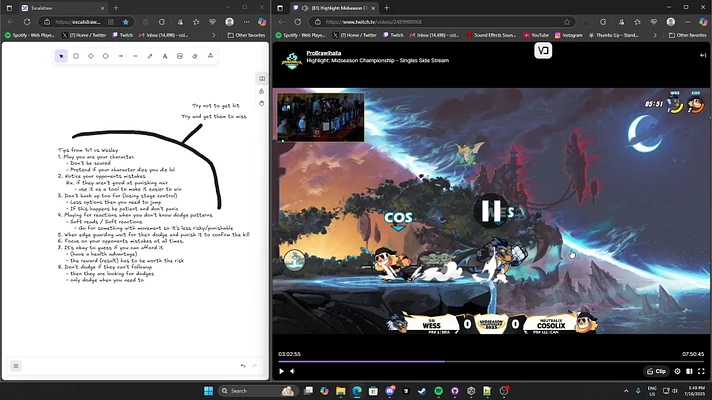Open a new tab in Excalidraw window
Image resolution: width=712 pixels, height=400 pixels.
point(116,8)
